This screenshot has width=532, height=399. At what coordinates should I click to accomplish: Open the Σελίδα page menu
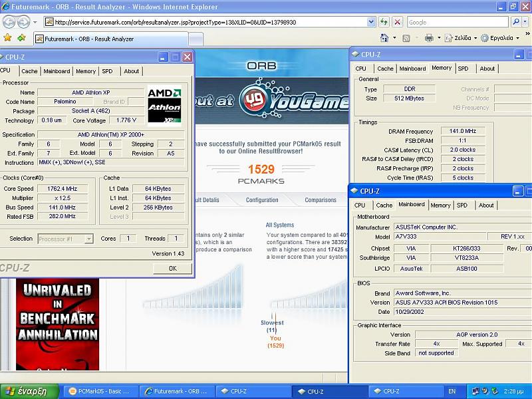click(461, 38)
